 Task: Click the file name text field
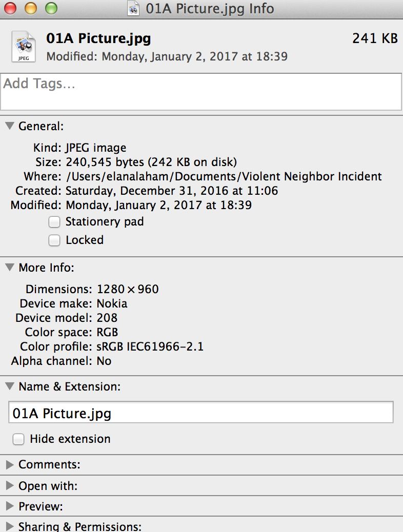[x=201, y=413]
